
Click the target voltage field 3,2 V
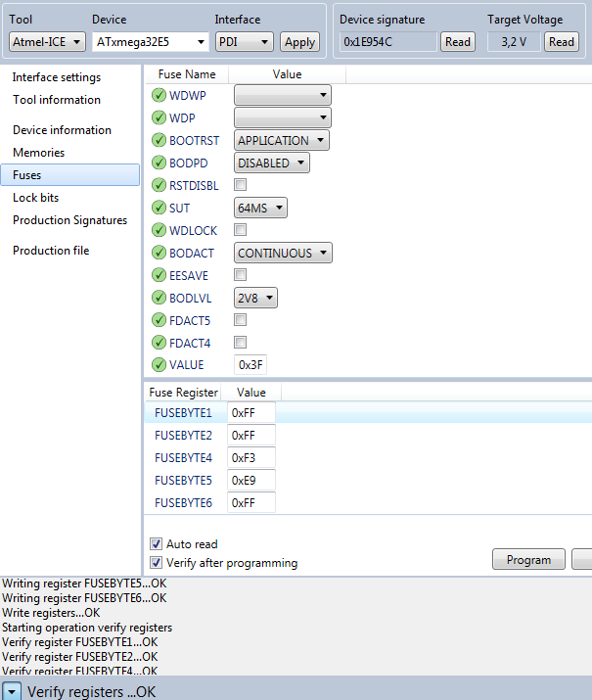click(514, 42)
